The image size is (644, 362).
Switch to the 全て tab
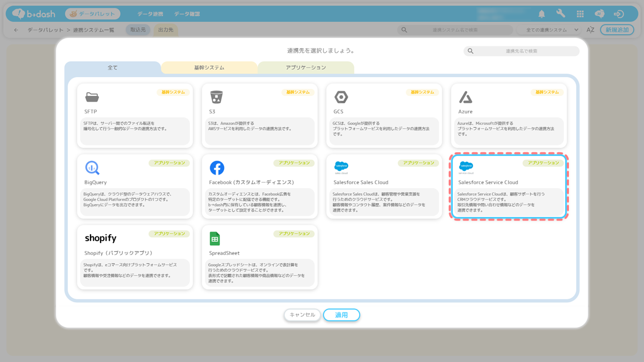pos(113,68)
